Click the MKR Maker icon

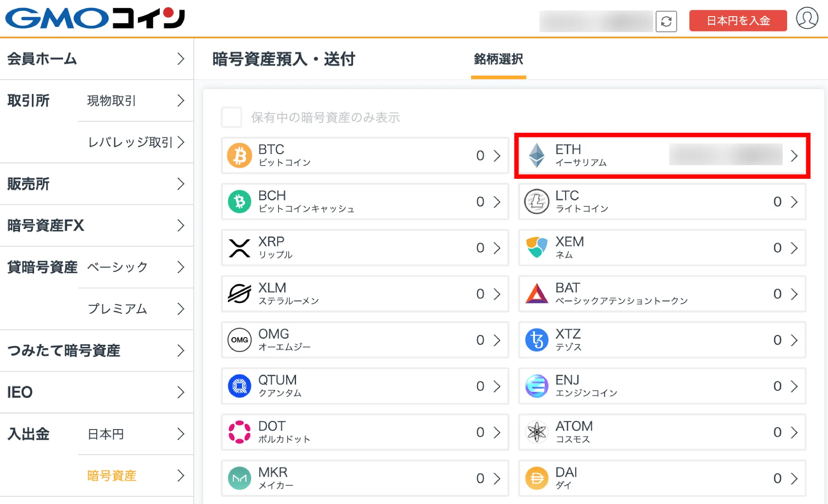coord(239,478)
